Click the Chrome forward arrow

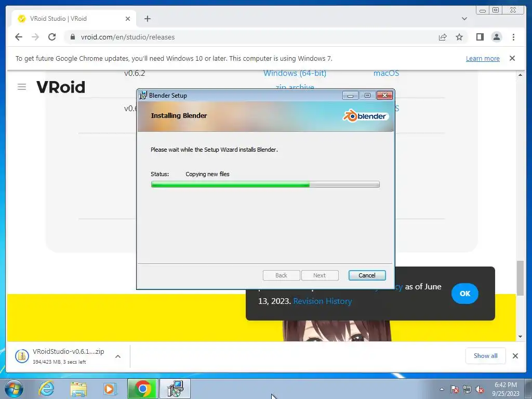click(x=35, y=37)
